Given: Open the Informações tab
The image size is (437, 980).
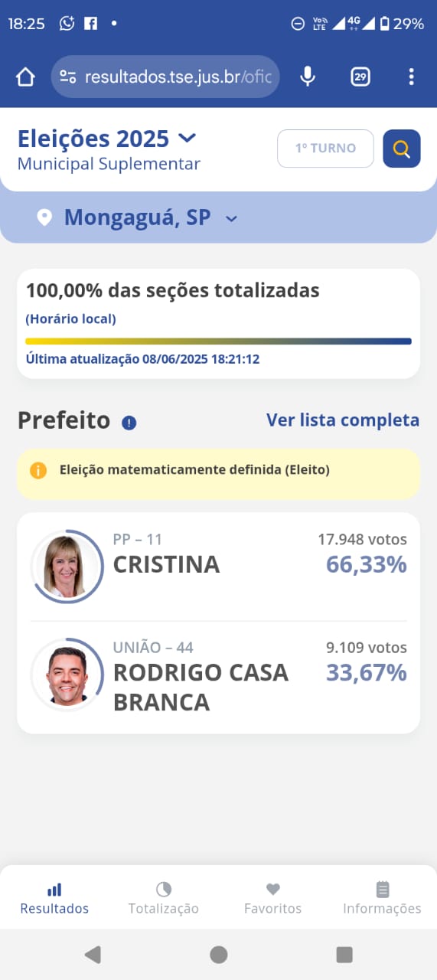Looking at the screenshot, I should (x=382, y=898).
